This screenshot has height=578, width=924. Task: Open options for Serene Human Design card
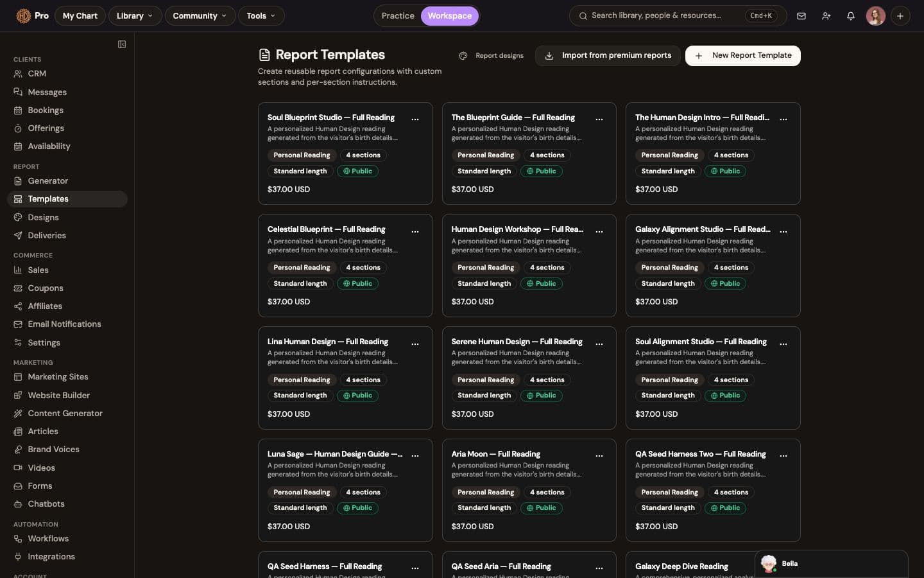[x=599, y=344]
